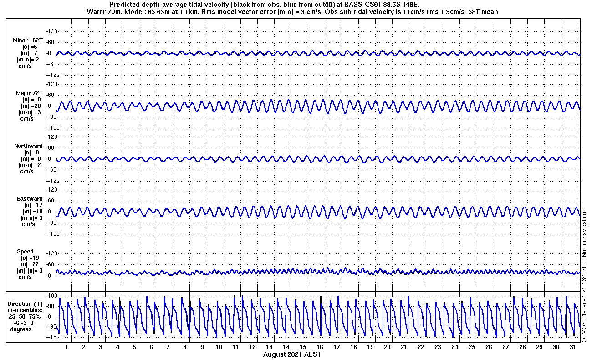Select the 'Major 72T' panel label
This screenshot has height=364, width=592.
coord(29,93)
